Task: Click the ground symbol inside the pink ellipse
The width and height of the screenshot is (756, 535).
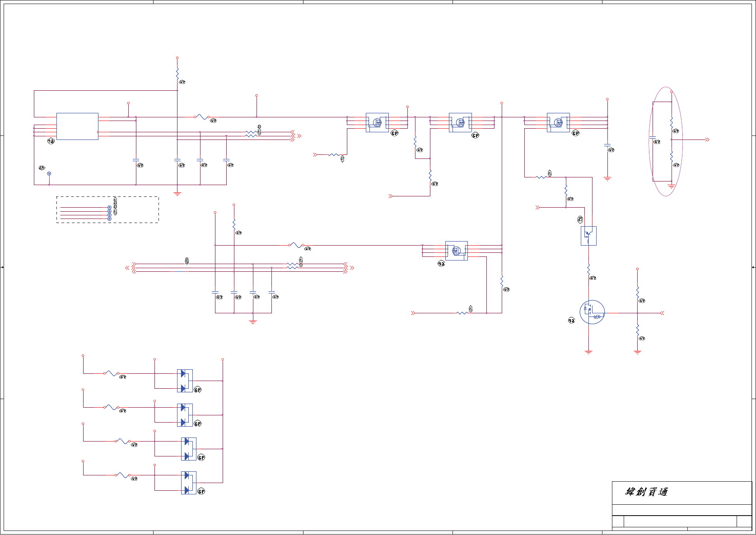Action: pos(672,186)
